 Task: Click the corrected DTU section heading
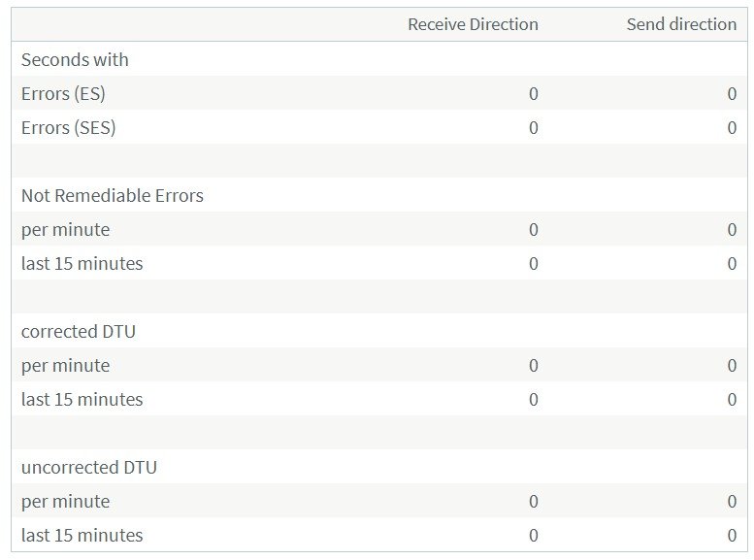point(79,331)
